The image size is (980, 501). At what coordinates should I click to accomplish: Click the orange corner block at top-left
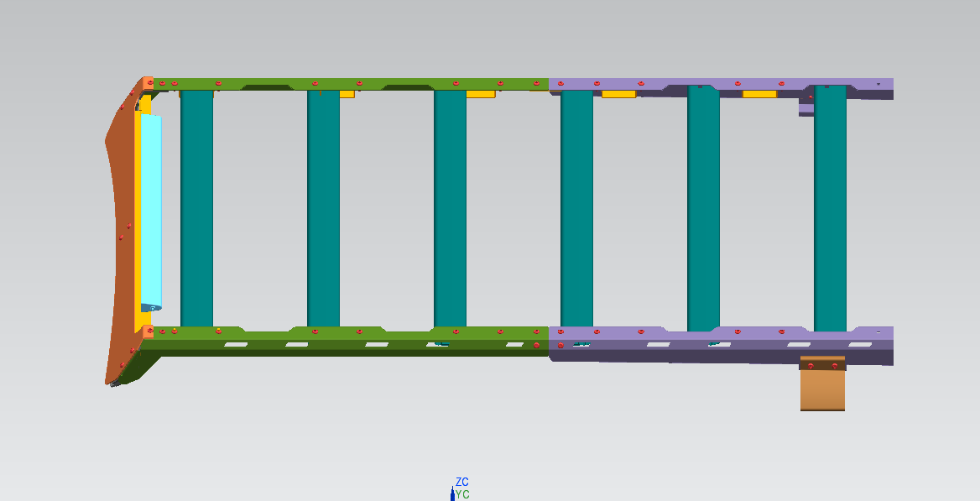pyautogui.click(x=149, y=83)
